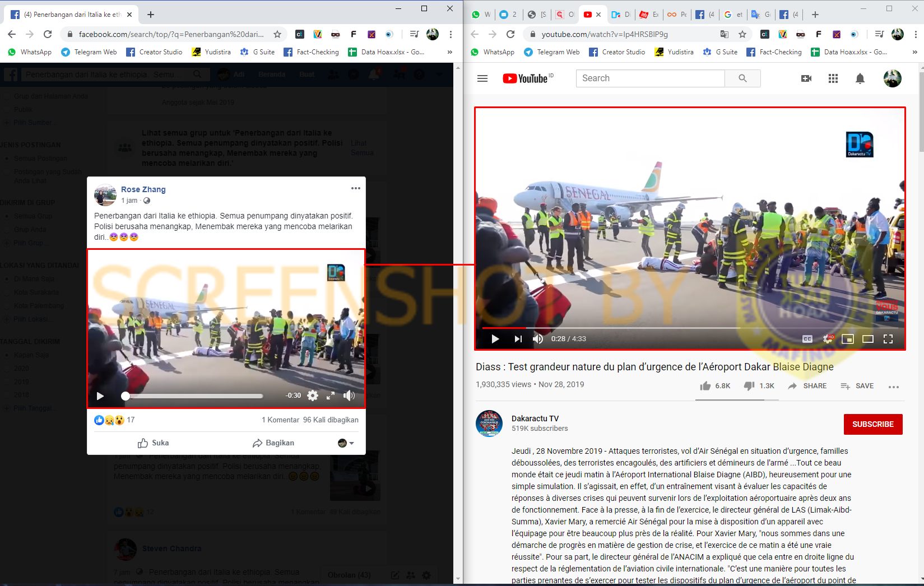Viewport: 924px width, 586px height.
Task: Mute the YouTube player volume
Action: point(538,339)
